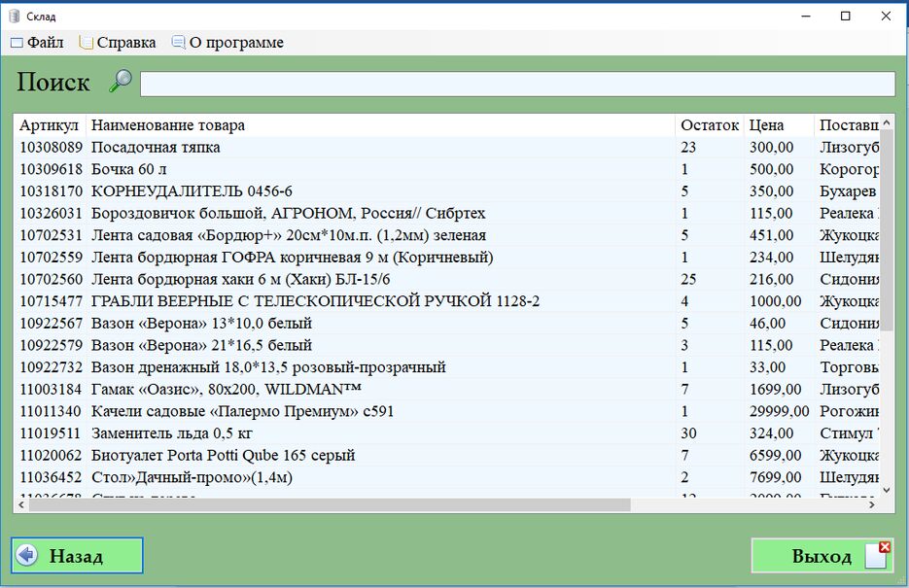Click stock value 30 for Заменитель льда
909x588 pixels.
tap(688, 433)
